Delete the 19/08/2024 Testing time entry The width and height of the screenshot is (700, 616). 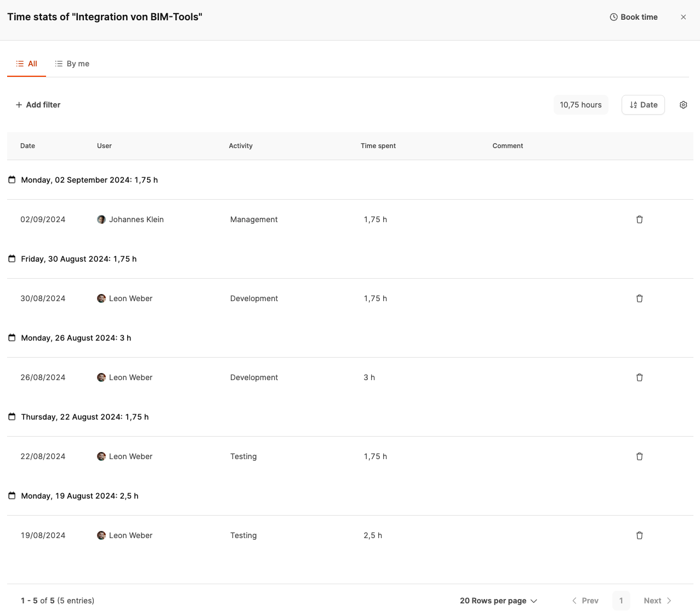[639, 535]
